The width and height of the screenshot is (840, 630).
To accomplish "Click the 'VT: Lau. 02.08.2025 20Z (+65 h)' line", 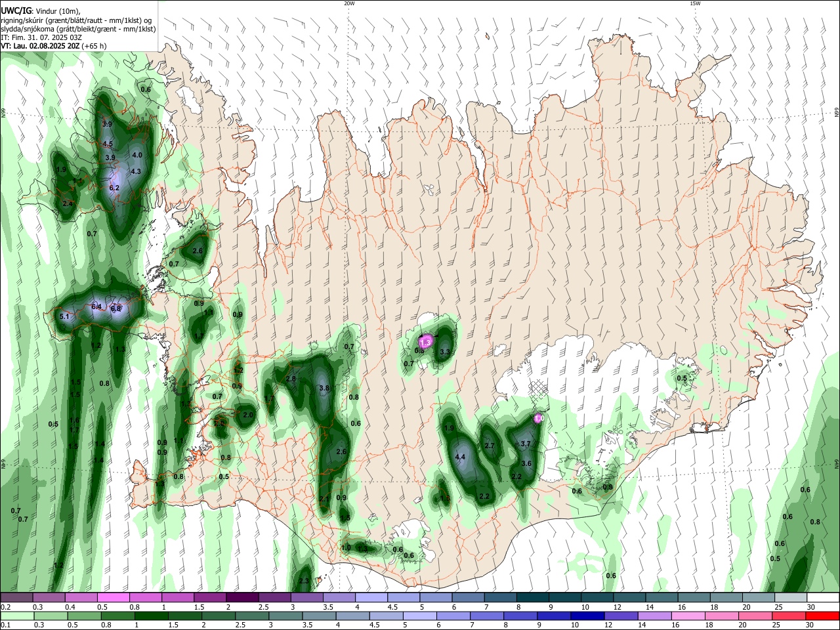I will [x=54, y=46].
